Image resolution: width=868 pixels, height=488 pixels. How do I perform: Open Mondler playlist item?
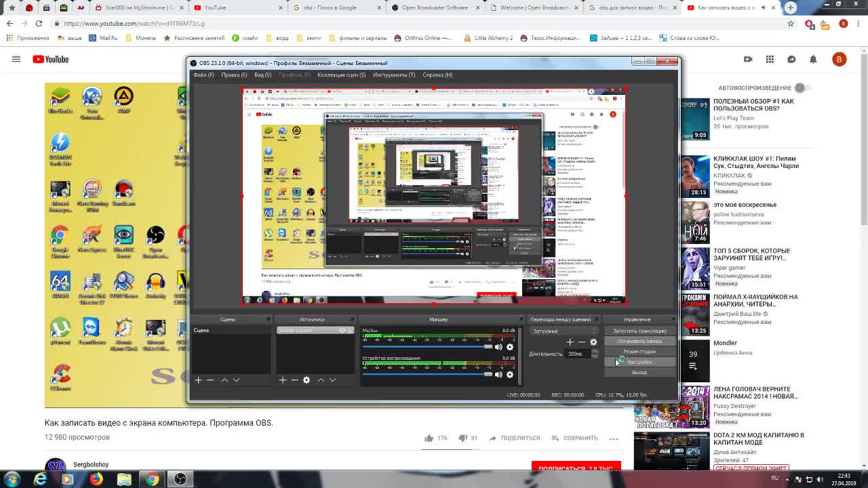[725, 343]
